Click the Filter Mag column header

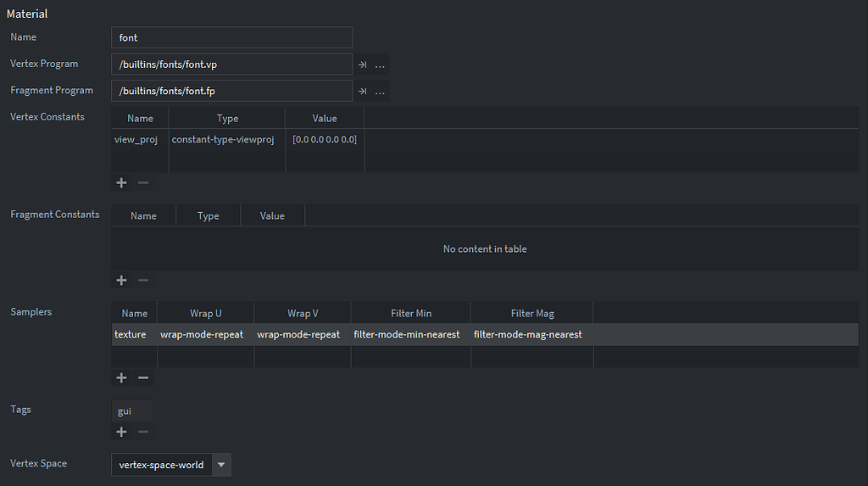click(x=532, y=314)
